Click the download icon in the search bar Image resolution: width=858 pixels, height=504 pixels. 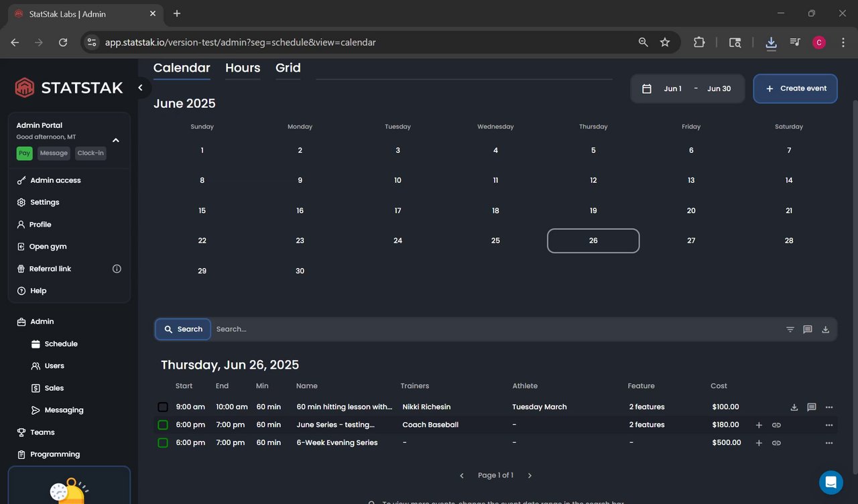(825, 329)
